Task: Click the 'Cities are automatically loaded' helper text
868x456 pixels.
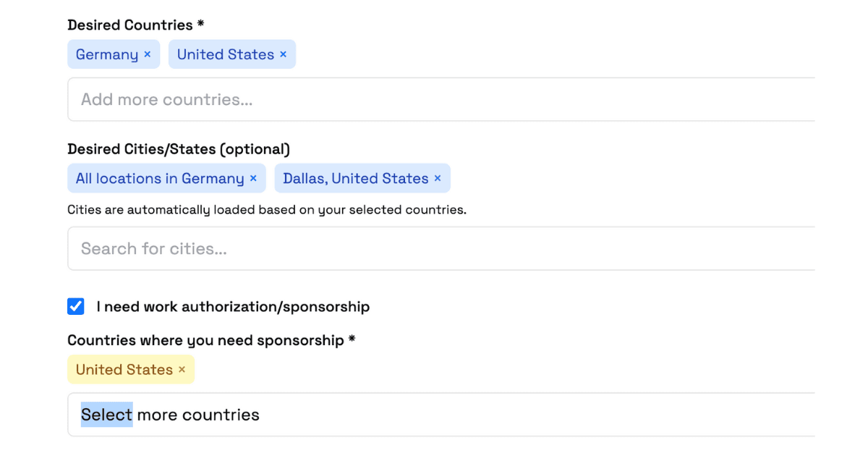Action: tap(267, 210)
